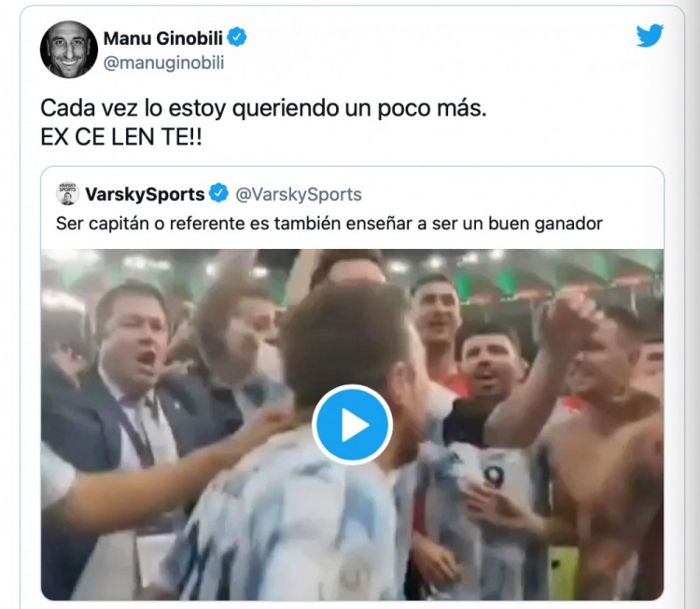700x609 pixels.
Task: Select the 'EX CE LEN TE!!' line
Action: (121, 137)
